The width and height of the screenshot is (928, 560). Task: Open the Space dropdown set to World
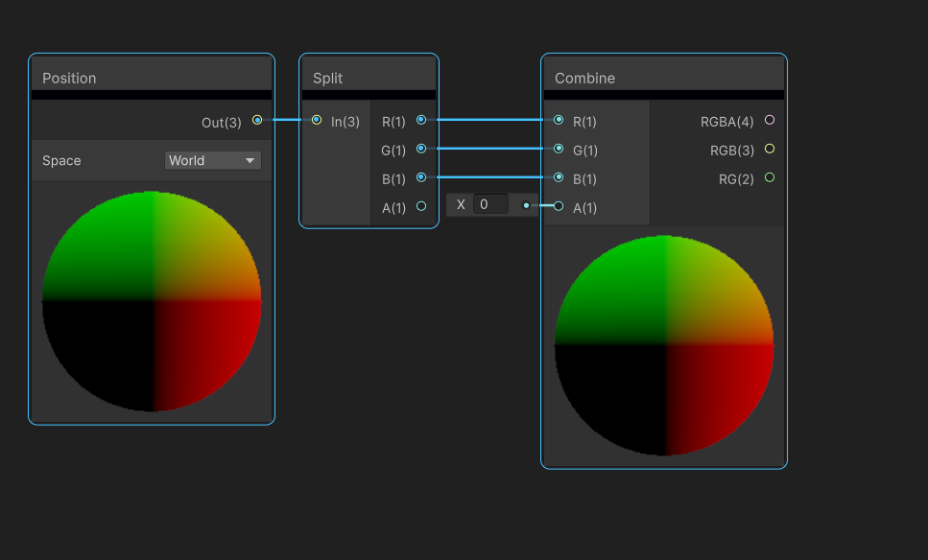point(212,160)
